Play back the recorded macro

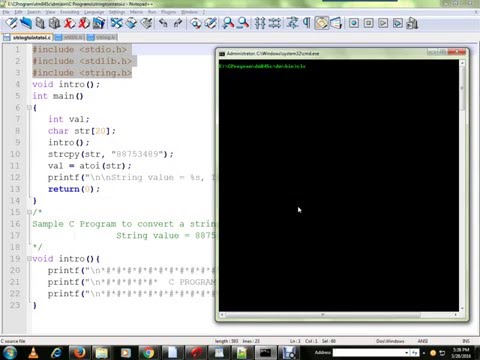coord(383,23)
